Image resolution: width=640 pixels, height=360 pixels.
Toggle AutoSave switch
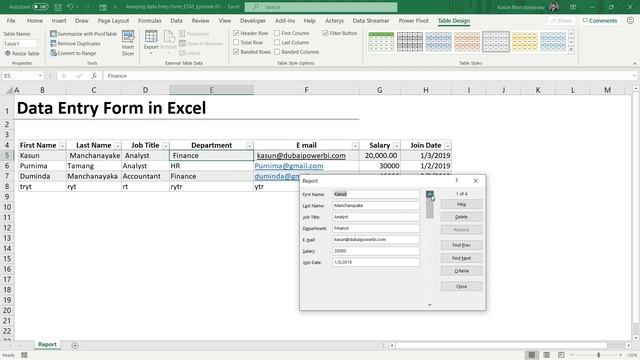40,7
